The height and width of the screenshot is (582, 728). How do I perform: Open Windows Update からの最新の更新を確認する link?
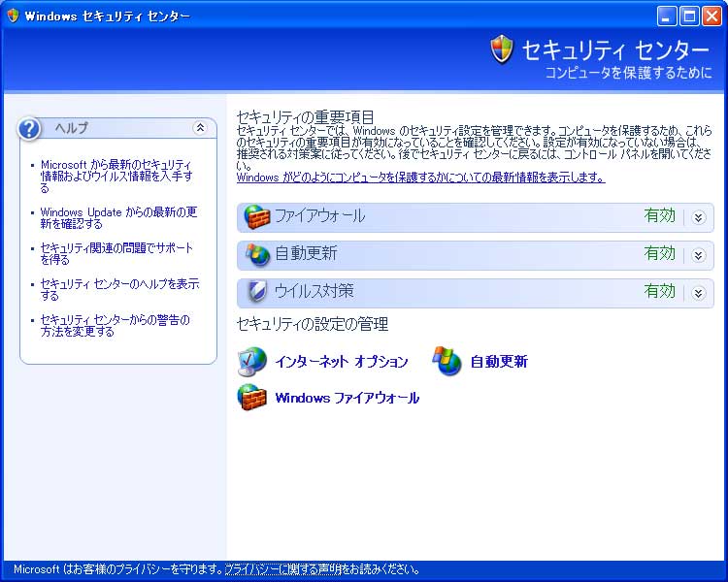[x=118, y=217]
